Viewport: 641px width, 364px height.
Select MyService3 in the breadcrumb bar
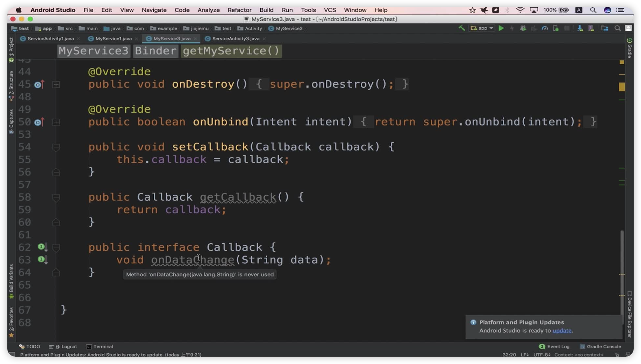[x=94, y=51]
